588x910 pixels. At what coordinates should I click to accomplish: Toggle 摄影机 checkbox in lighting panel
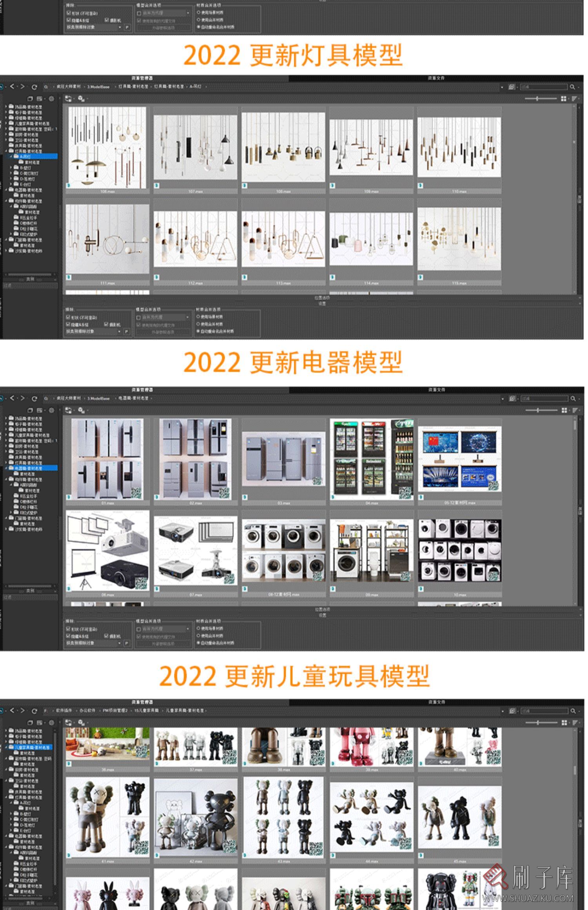click(106, 324)
